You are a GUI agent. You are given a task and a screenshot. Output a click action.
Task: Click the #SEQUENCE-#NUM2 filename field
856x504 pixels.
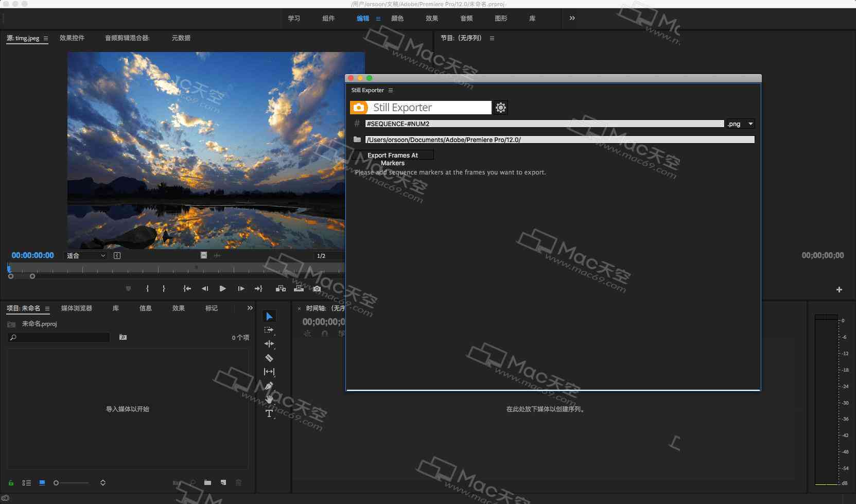pyautogui.click(x=545, y=124)
